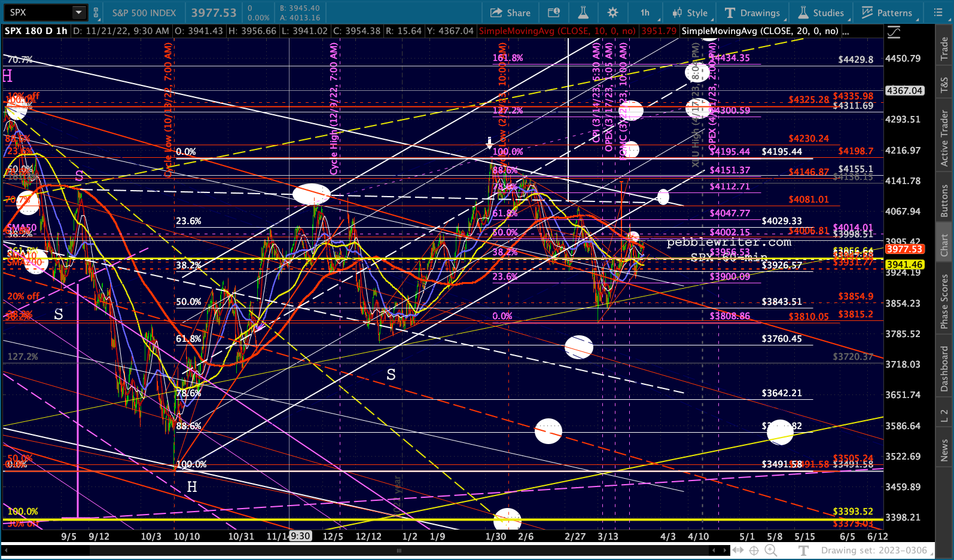Click the text T drawing tool icon
Viewport: 954px width, 560px height.
804,550
